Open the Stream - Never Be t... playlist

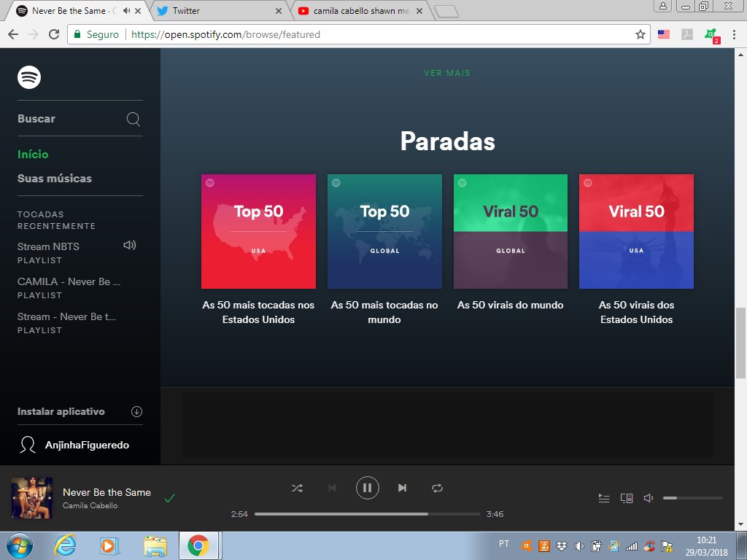tap(66, 316)
